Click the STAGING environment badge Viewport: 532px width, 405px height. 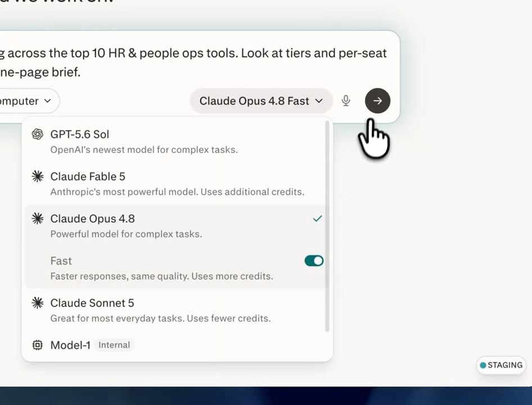501,365
